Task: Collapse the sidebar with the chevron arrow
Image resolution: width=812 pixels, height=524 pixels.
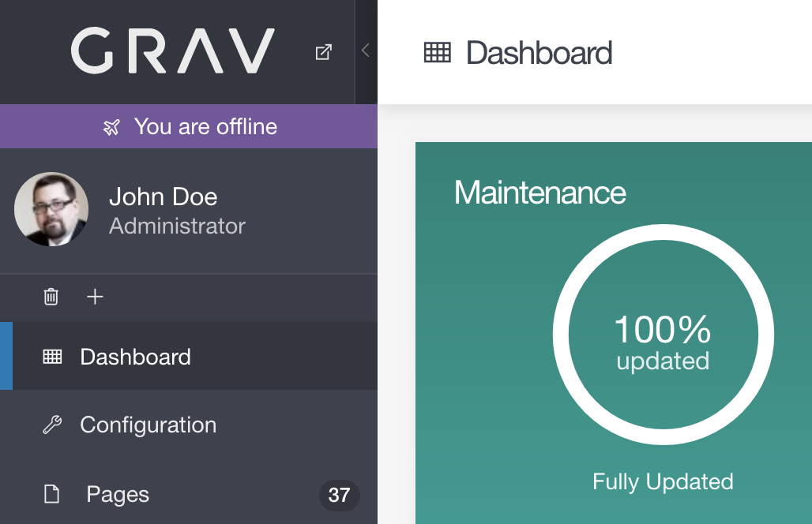Action: (x=365, y=51)
